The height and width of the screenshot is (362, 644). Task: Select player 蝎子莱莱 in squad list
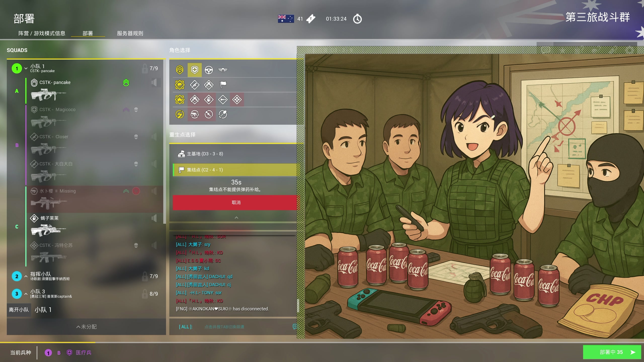click(49, 218)
